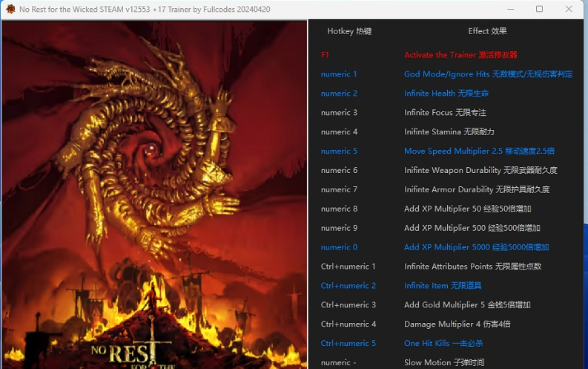Screen dimensions: 588x369
Task: Enable Inifinte Weapon Durability
Action: 480,170
